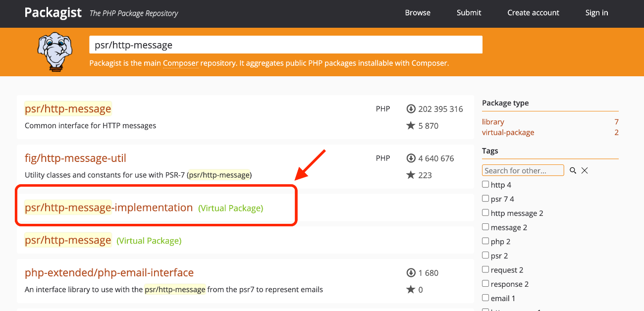
Task: Click the package search field
Action: point(285,45)
